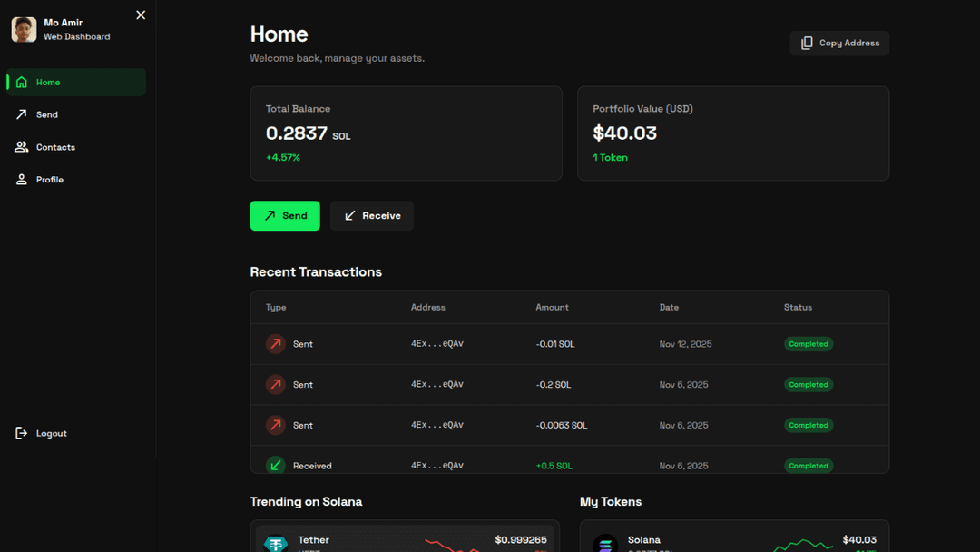Navigate to Profile via the sidebar menu

51,179
